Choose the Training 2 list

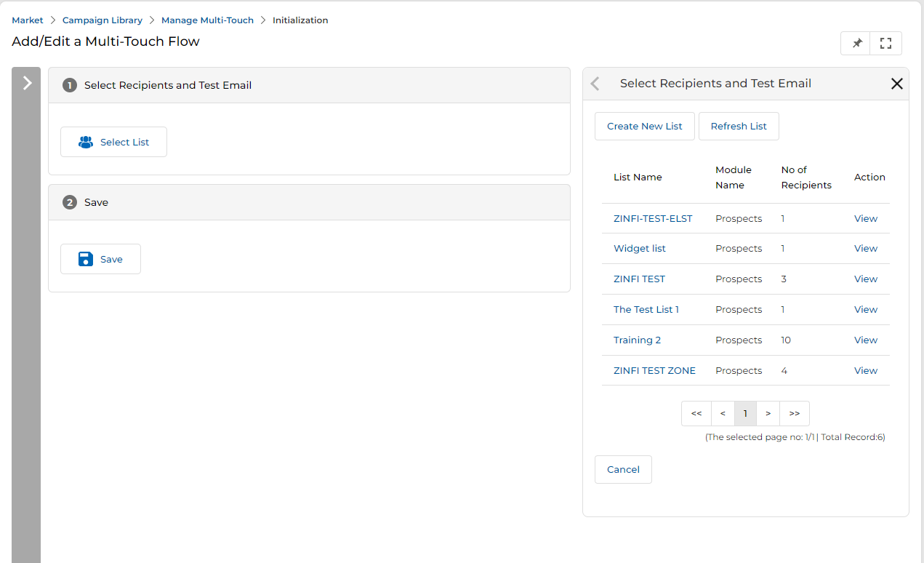(x=637, y=340)
